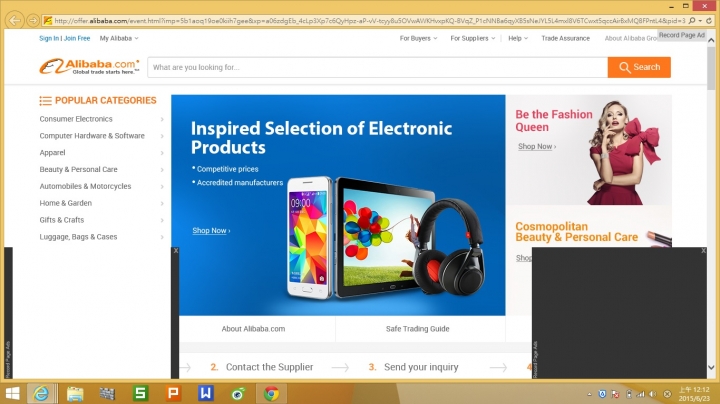Screen dimensions: 720x404
Task: Expand the For Buyers menu
Action: 418,38
